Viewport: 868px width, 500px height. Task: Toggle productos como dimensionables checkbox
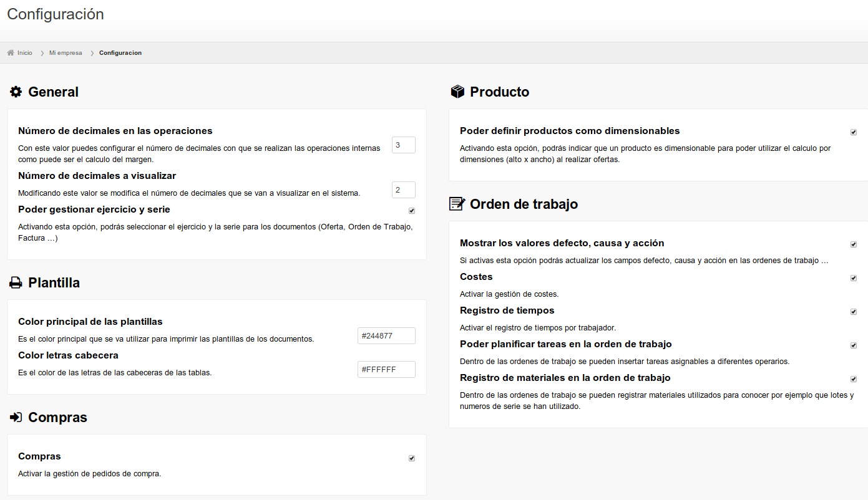point(854,132)
